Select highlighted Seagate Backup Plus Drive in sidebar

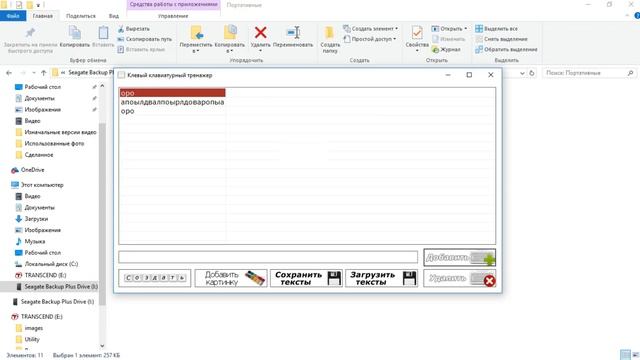point(61,287)
